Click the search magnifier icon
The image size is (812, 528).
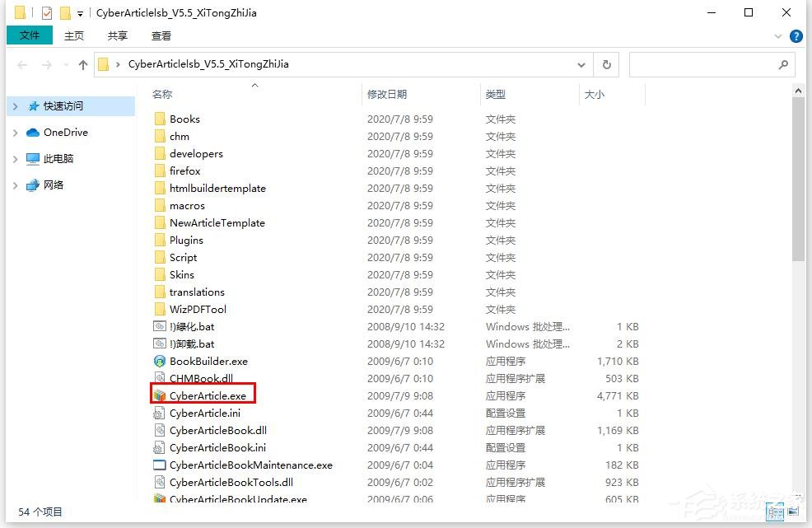[781, 64]
